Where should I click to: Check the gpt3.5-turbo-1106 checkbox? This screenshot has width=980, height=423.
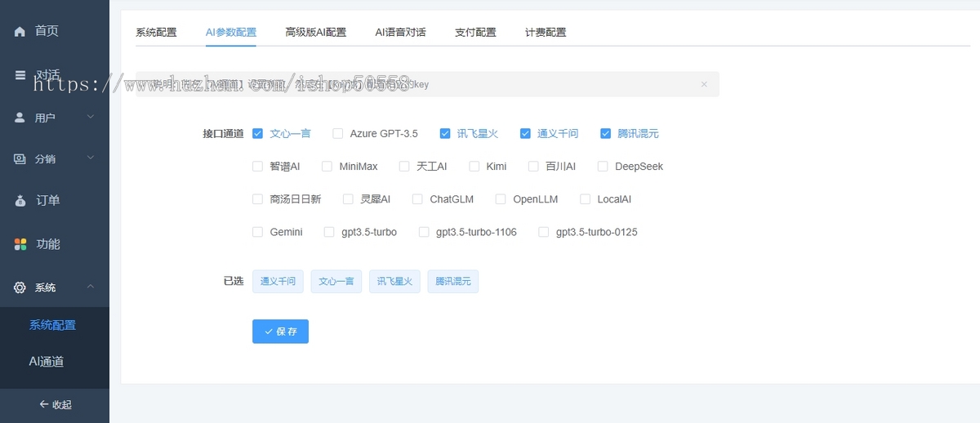(x=424, y=232)
